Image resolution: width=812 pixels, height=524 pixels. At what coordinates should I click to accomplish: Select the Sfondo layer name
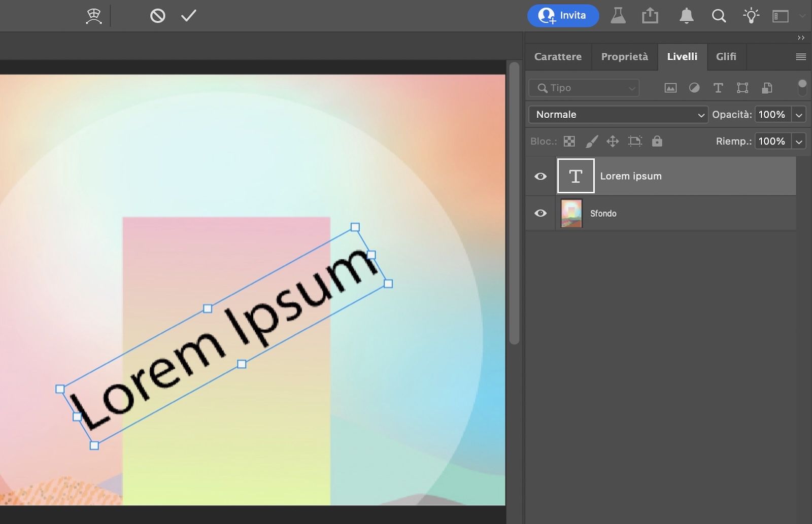[603, 214]
